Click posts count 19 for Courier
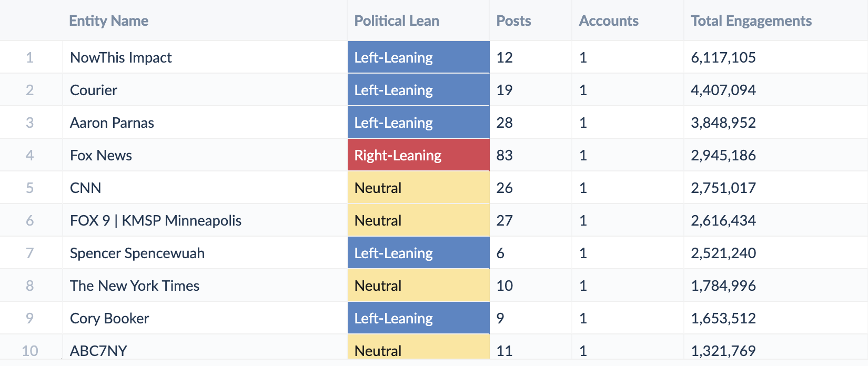868x366 pixels. click(504, 90)
